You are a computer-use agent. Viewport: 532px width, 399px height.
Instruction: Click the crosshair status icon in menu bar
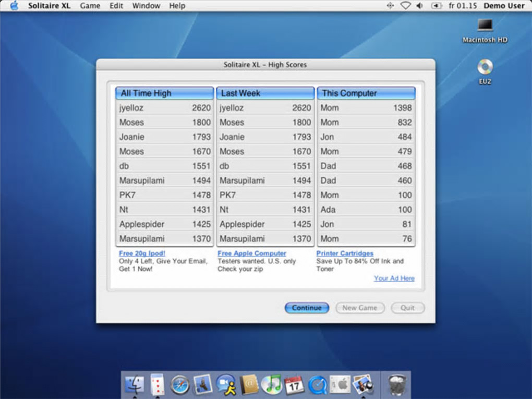(x=390, y=6)
